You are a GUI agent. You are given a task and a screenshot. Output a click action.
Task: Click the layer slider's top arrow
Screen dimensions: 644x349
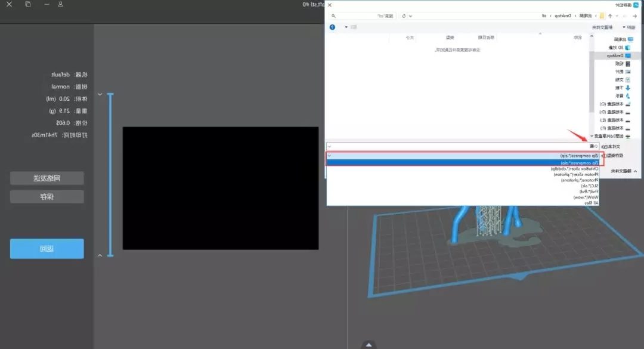[x=100, y=94]
